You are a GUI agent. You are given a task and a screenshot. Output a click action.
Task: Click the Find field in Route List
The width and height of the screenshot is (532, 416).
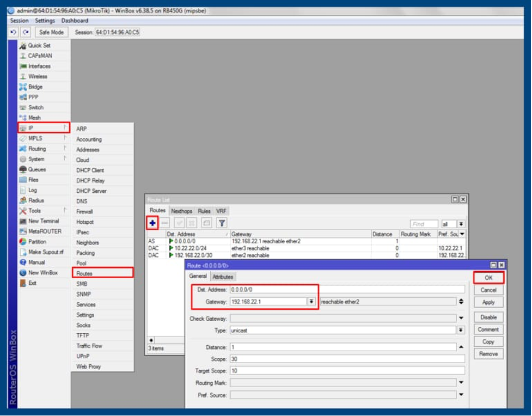click(424, 224)
